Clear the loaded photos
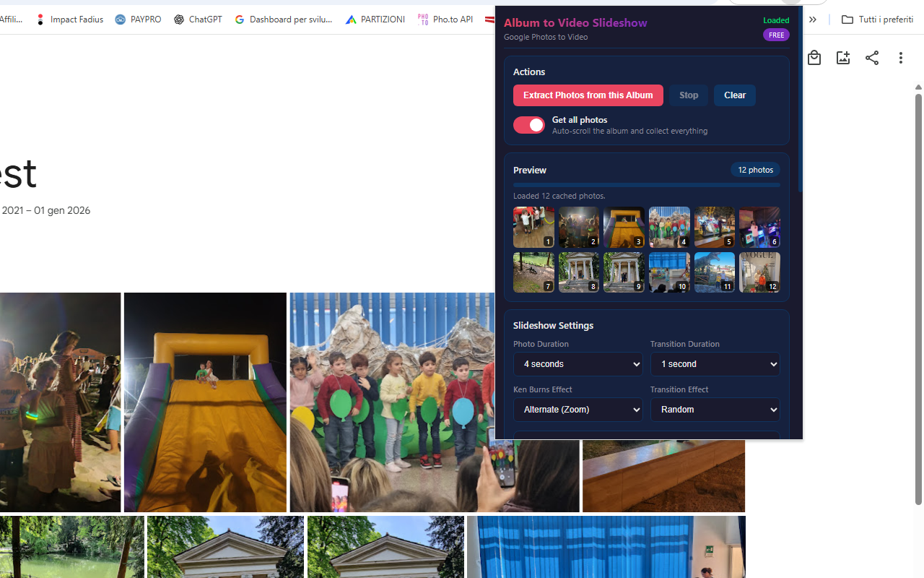 click(734, 95)
